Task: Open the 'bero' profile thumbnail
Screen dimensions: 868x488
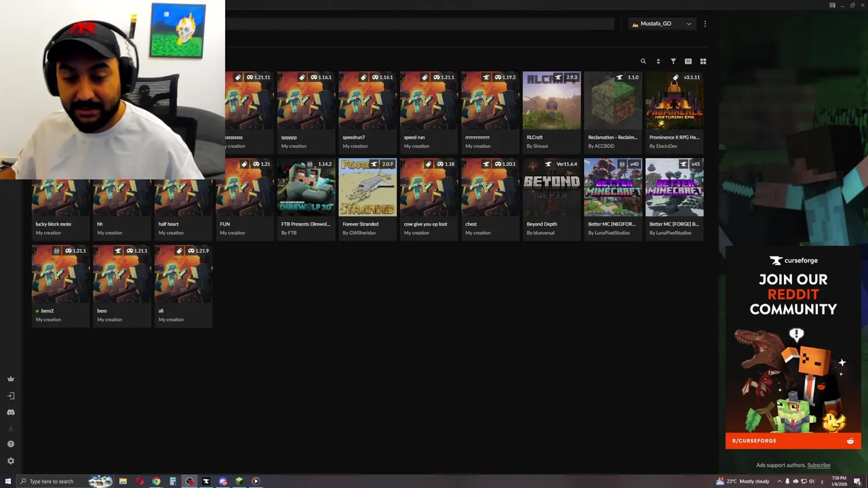Action: click(122, 274)
